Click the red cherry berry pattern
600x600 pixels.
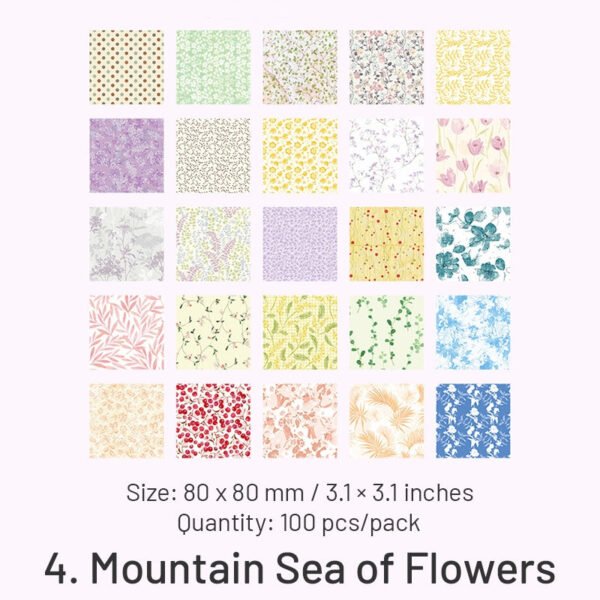coord(213,421)
